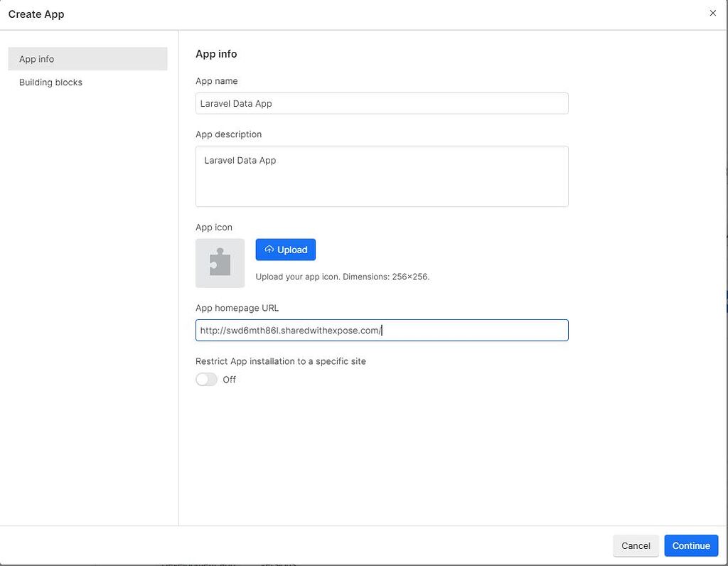This screenshot has width=728, height=566.
Task: Click the App homepage URL field
Action: click(x=382, y=330)
